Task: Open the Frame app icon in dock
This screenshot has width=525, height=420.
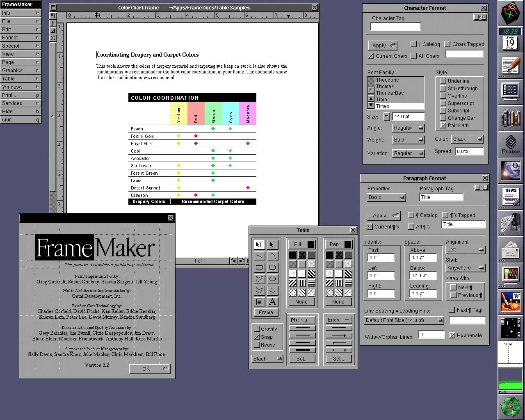Action: [x=511, y=145]
